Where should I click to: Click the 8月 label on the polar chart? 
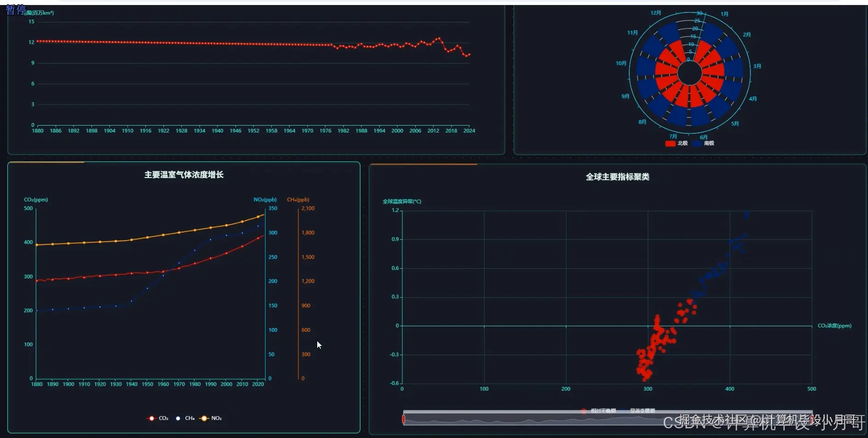click(642, 122)
